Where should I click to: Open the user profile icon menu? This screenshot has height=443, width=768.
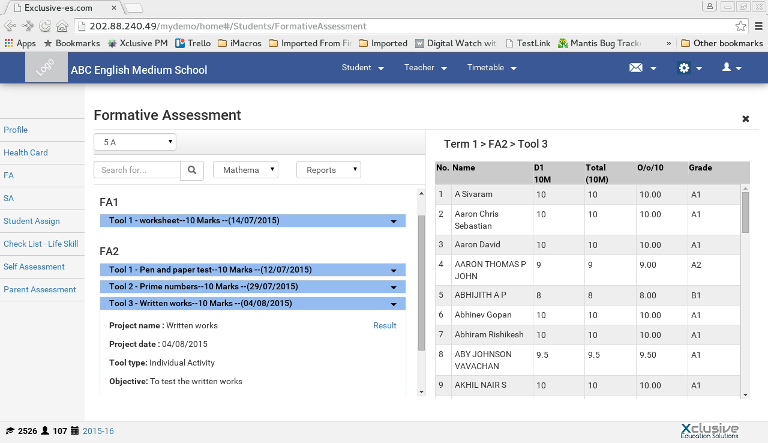click(x=732, y=68)
